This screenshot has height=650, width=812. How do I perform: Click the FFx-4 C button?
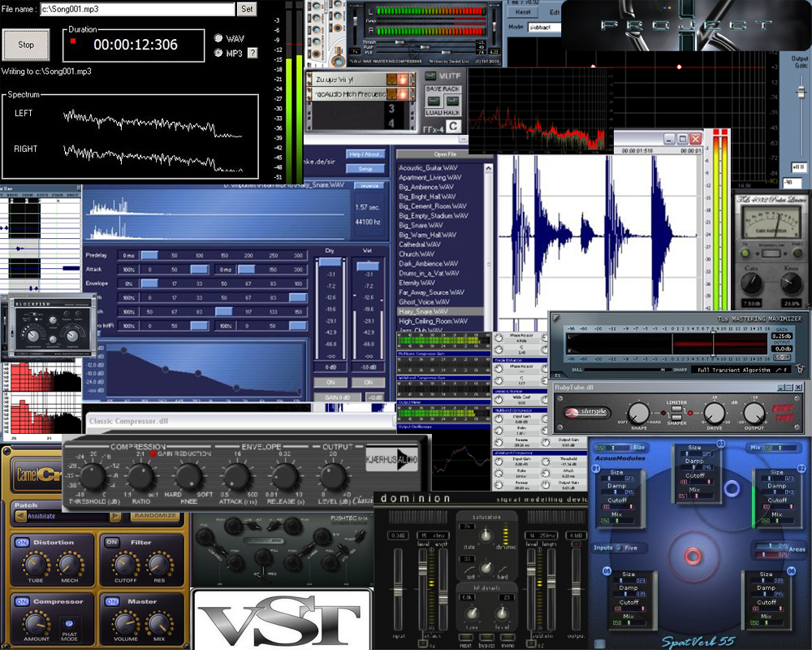[x=452, y=126]
